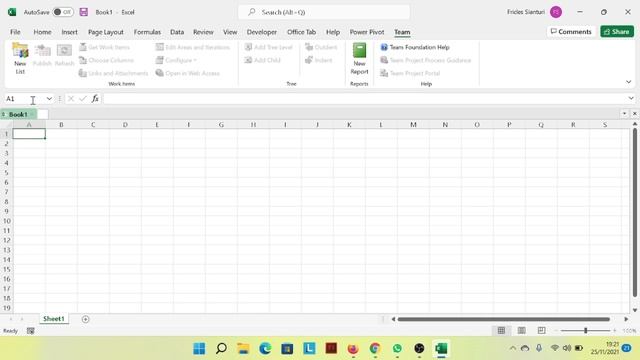Open the File menu
Screen dimensions: 640x360
(x=16, y=32)
